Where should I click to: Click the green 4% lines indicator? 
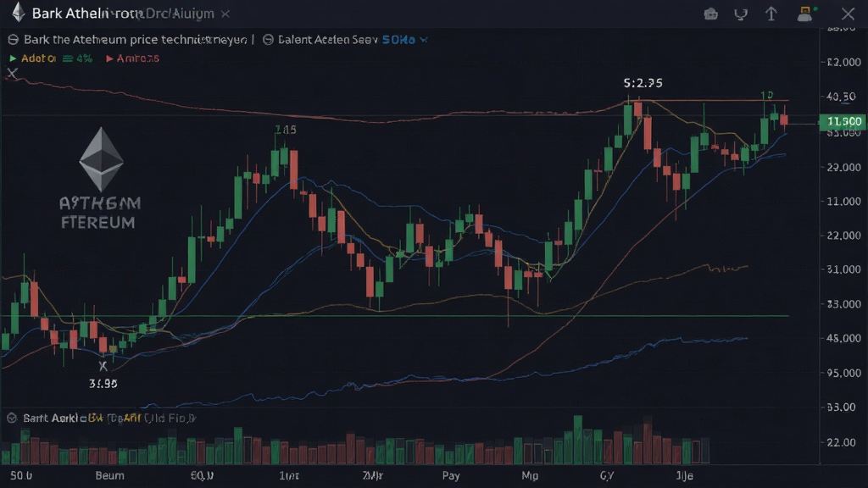[77, 58]
